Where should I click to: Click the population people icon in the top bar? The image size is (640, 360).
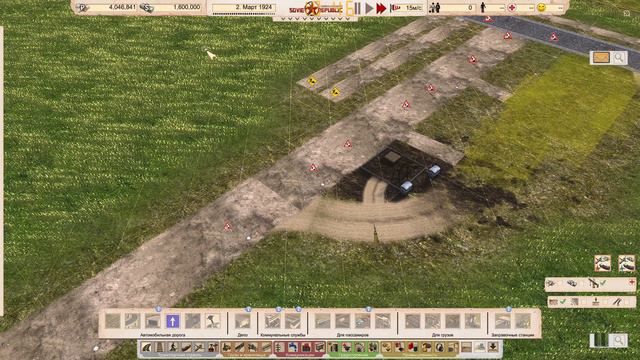coord(434,8)
